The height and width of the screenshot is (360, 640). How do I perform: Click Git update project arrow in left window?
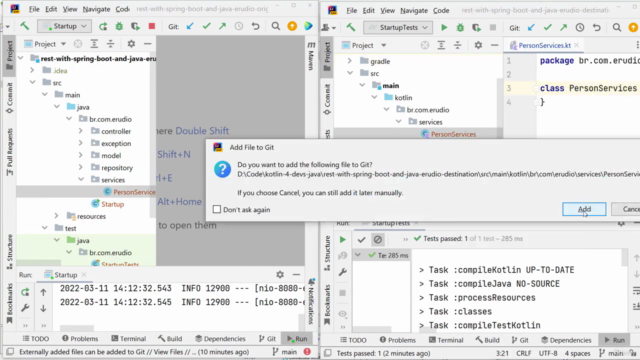coord(190,26)
